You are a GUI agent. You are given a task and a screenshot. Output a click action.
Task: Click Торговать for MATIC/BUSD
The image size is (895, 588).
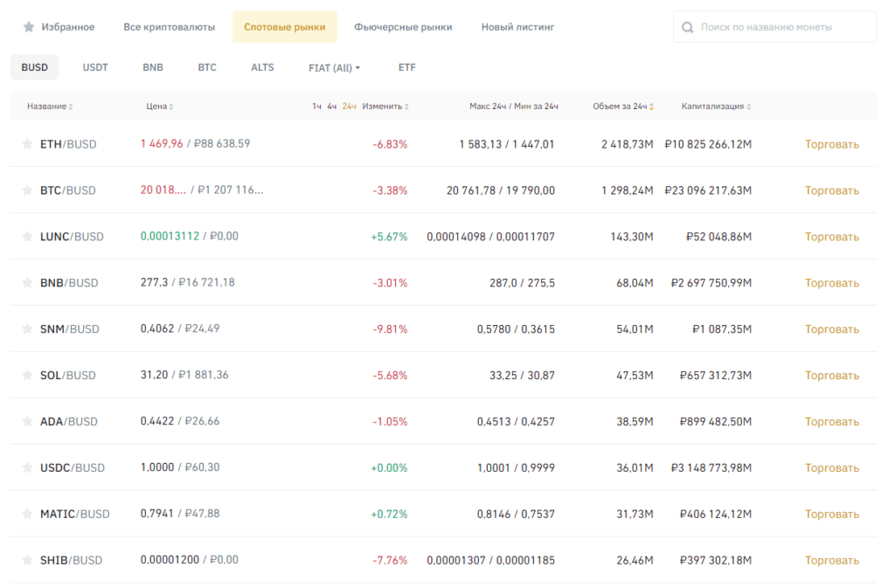point(831,515)
